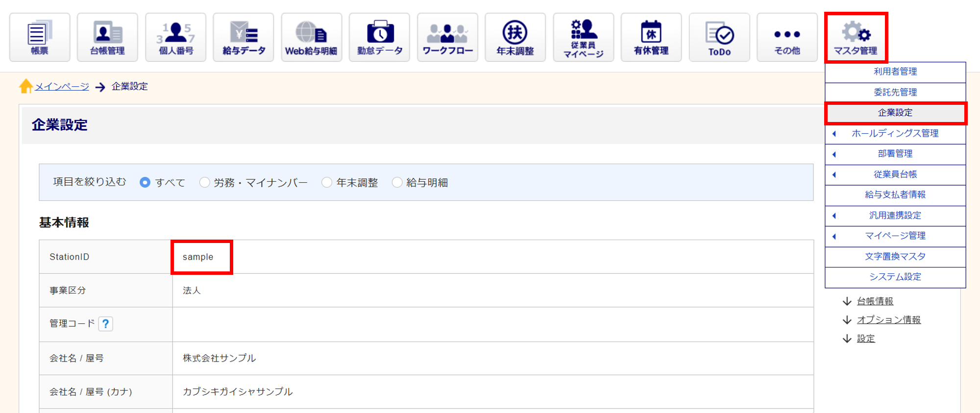The width and height of the screenshot is (980, 413).
Task: Choose the 給与明細 radio button
Action: coord(397,182)
